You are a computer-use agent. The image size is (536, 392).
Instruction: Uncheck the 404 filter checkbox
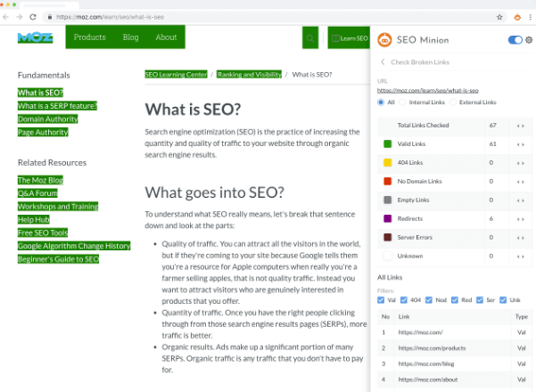click(x=404, y=300)
